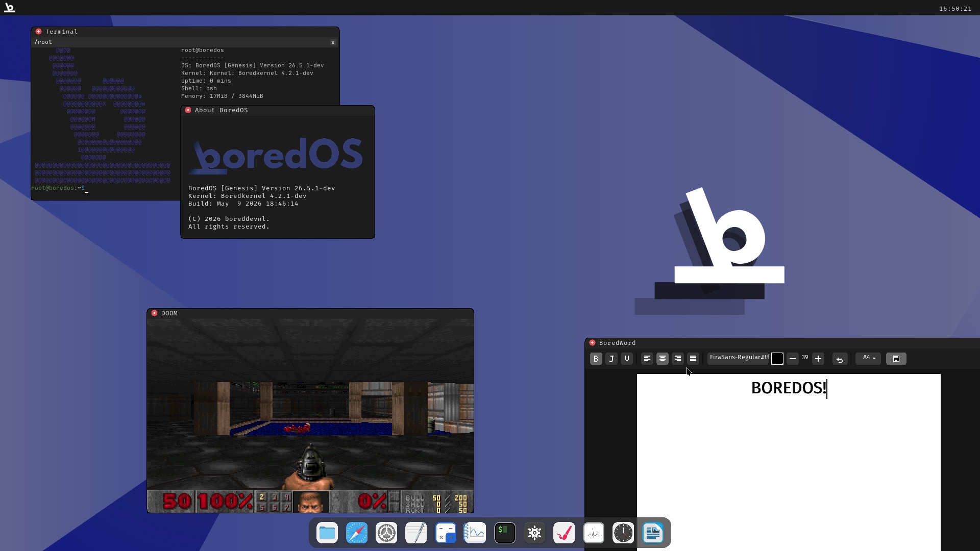This screenshot has width=980, height=551.
Task: Click the BOREDOS! heading text in document
Action: [788, 388]
